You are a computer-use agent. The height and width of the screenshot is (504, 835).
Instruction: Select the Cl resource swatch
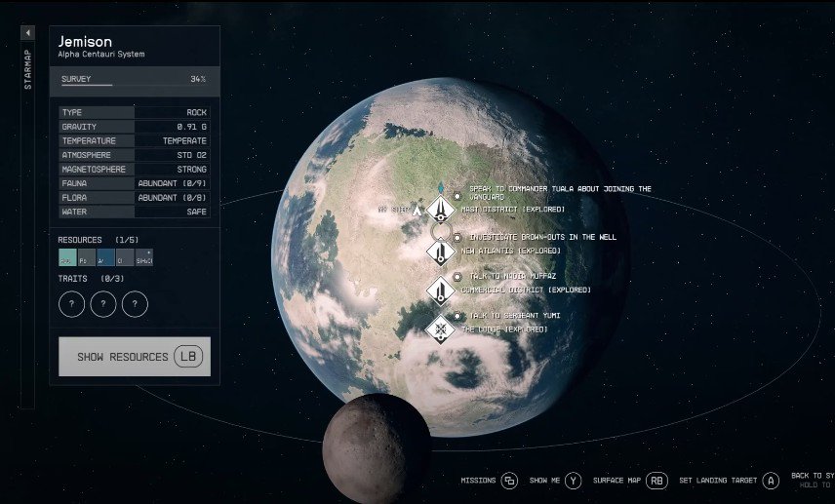coord(125,257)
